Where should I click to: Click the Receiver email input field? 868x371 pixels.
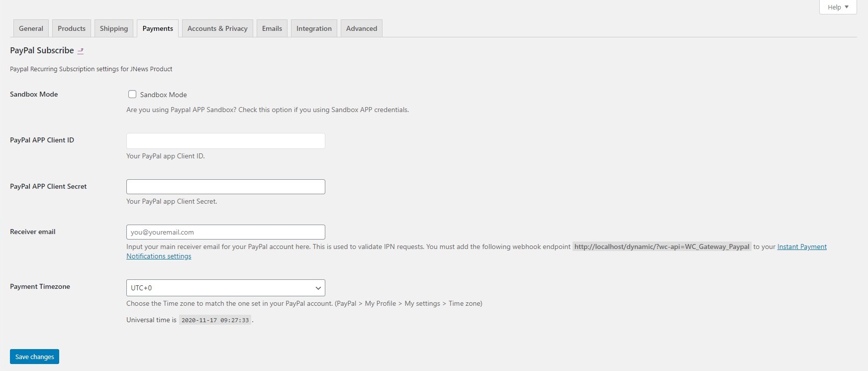pyautogui.click(x=225, y=232)
